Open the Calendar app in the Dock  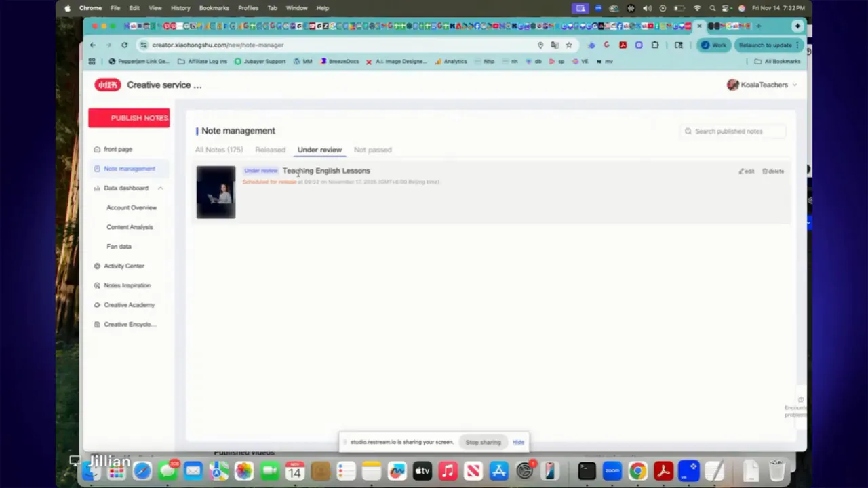tap(294, 470)
